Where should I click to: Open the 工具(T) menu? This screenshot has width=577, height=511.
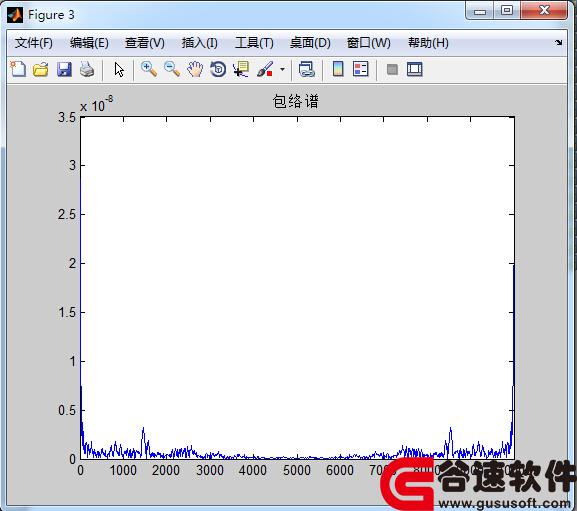point(254,43)
